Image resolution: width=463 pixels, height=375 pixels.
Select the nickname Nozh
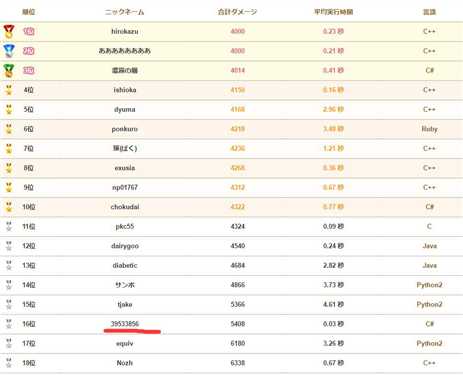click(x=125, y=363)
